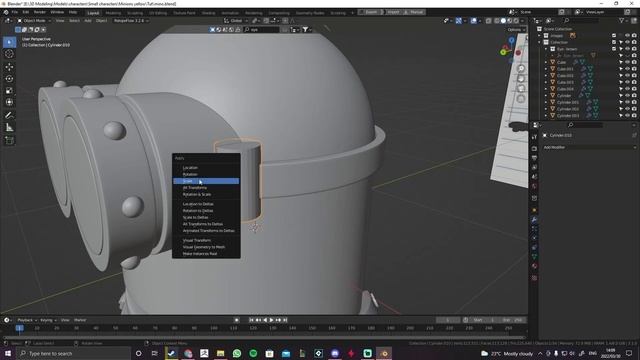Switch viewport to solid shading mode
Viewport: 640px width, 360px height.
tap(503, 20)
